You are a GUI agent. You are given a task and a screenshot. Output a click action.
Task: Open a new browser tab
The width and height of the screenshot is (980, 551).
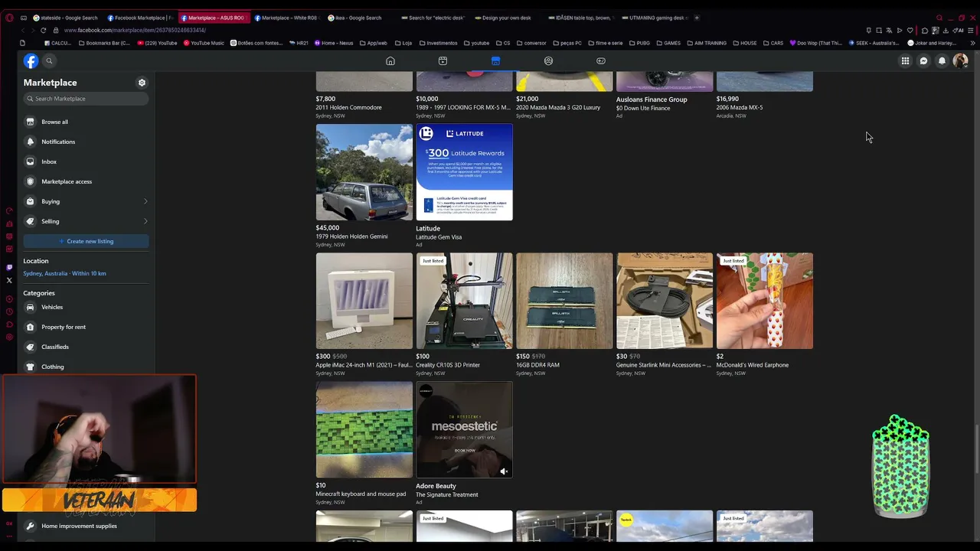[696, 18]
